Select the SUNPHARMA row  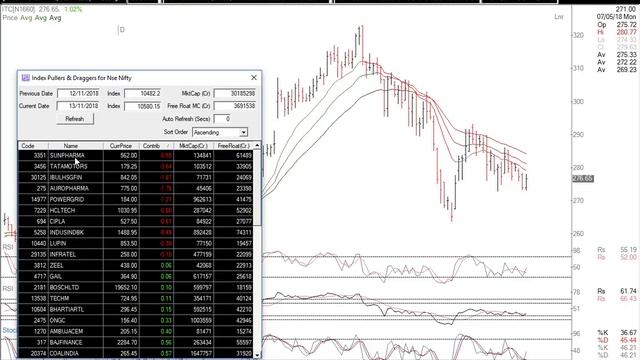(x=136, y=156)
